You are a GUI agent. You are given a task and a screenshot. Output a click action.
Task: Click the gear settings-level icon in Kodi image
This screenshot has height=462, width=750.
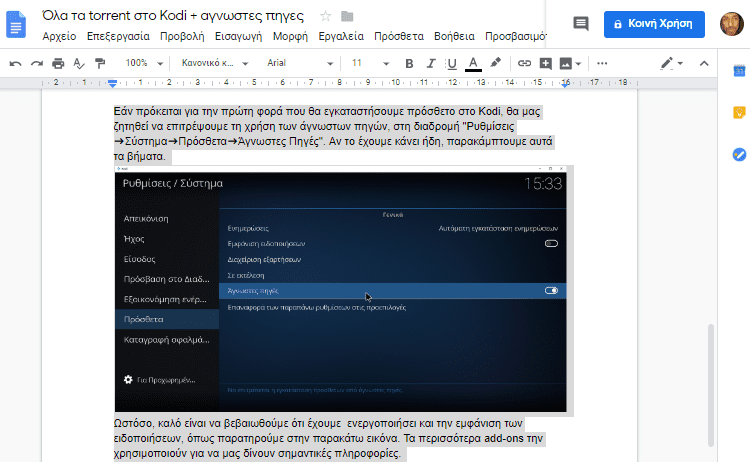coord(128,380)
